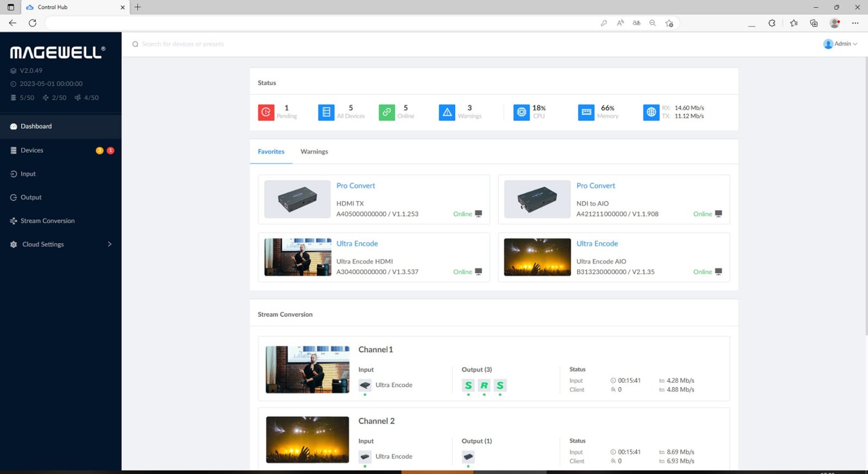
Task: Click the device search field
Action: pos(183,45)
